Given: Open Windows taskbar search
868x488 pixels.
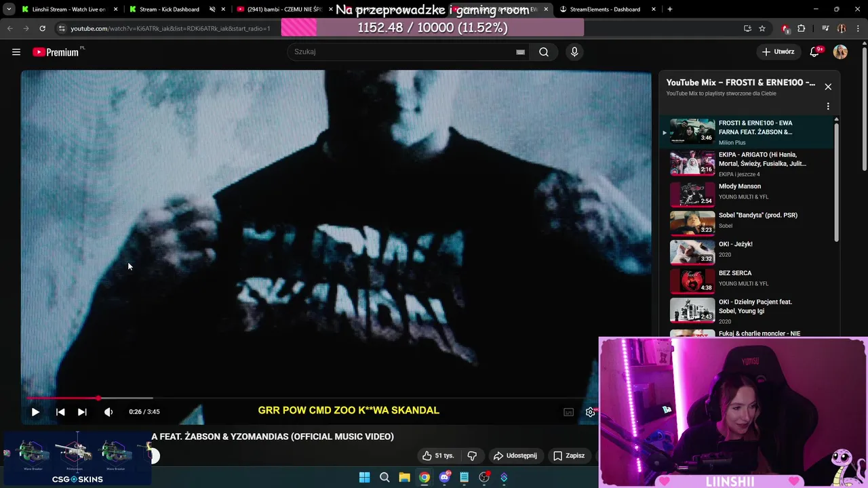Looking at the screenshot, I should click(384, 477).
